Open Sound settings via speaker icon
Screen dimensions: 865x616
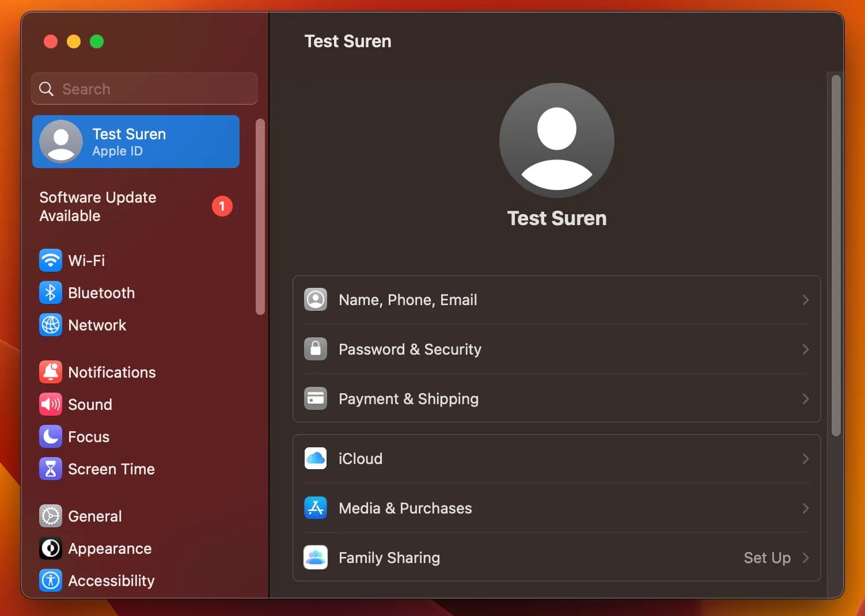[x=51, y=404]
